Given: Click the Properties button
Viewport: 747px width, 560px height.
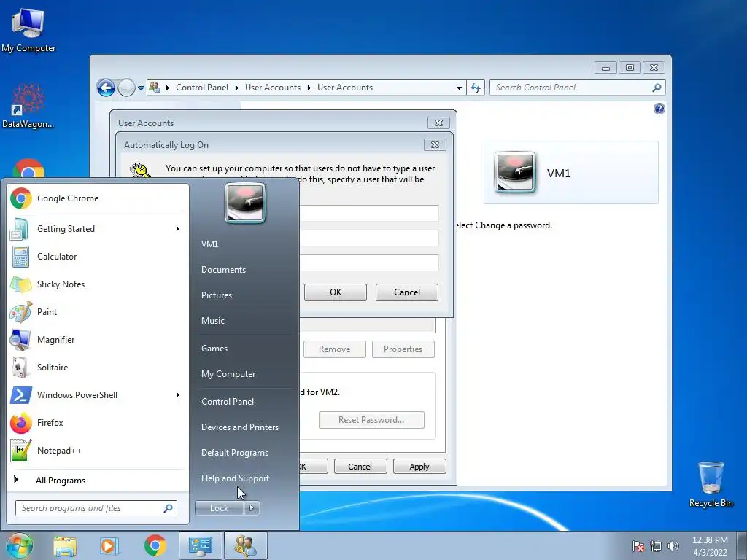Looking at the screenshot, I should (x=403, y=349).
